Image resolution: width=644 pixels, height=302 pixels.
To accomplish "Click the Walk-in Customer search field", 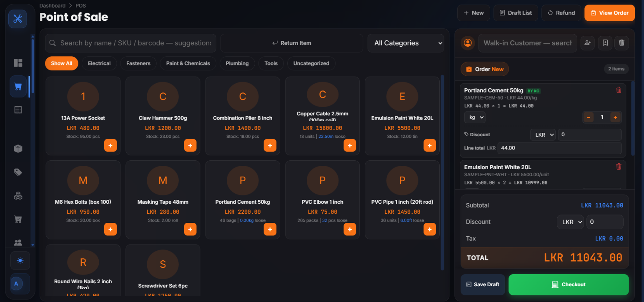I will click(528, 43).
